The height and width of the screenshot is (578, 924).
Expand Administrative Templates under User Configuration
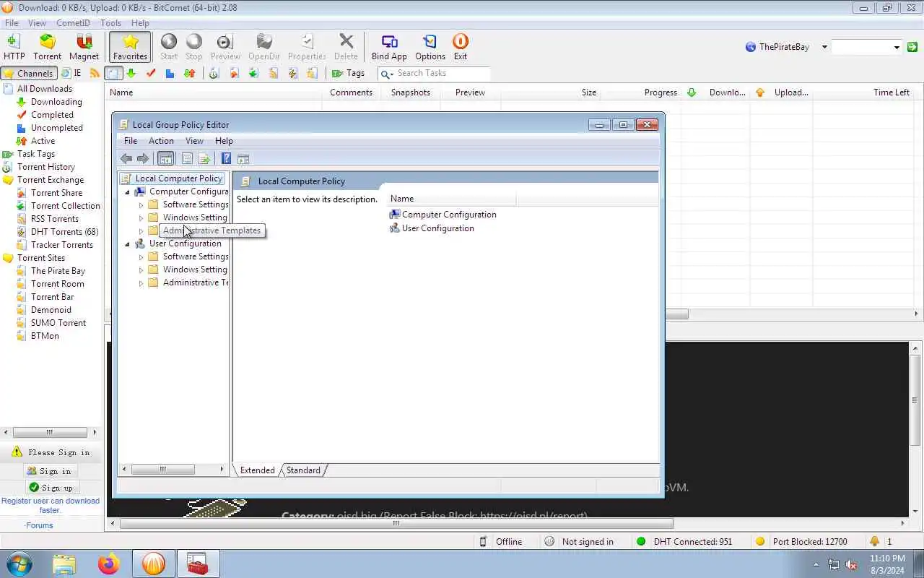(141, 283)
